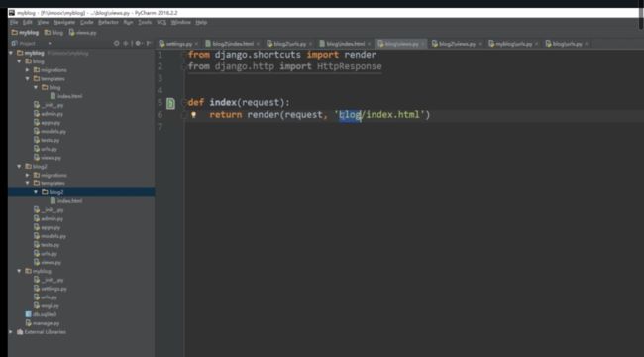644x357 pixels.
Task: Click the blog breadcrumb in navigation bar
Action: click(54, 32)
